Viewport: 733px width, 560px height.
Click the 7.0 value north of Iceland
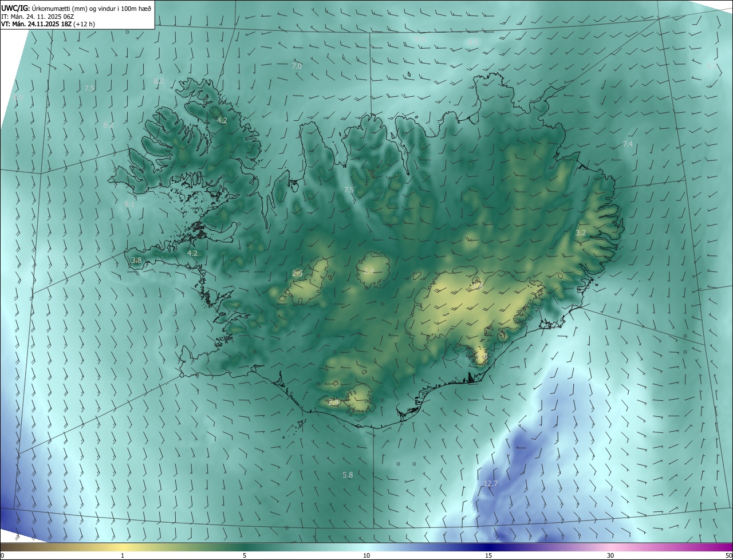(297, 66)
